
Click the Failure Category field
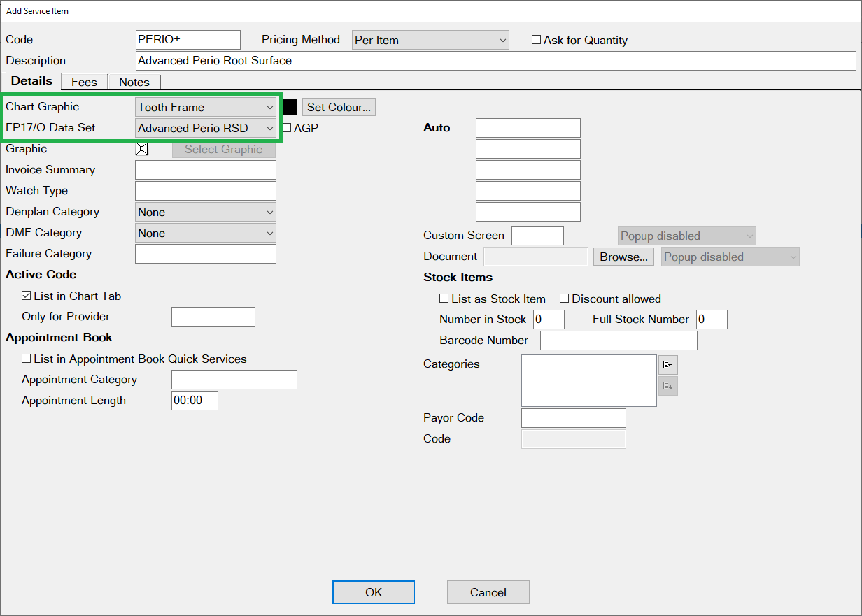(x=206, y=254)
